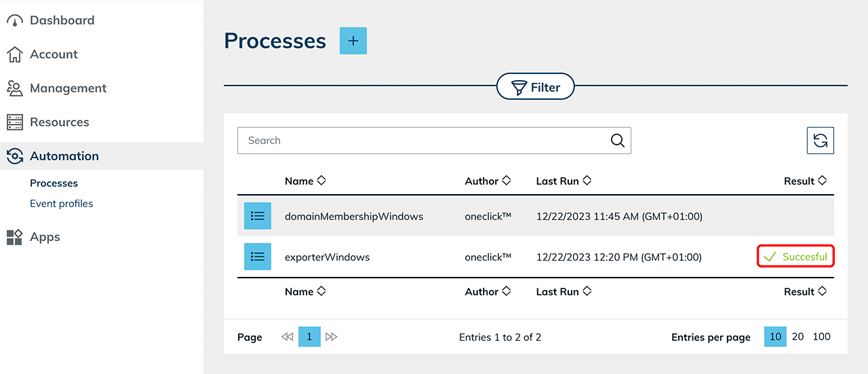Click the plus icon to add process
Screen dimensions: 868x374
[353, 41]
